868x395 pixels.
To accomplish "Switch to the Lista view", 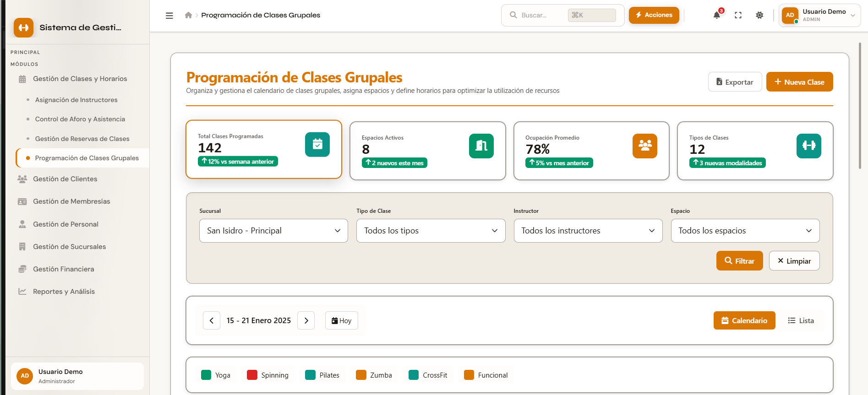I will pos(801,320).
